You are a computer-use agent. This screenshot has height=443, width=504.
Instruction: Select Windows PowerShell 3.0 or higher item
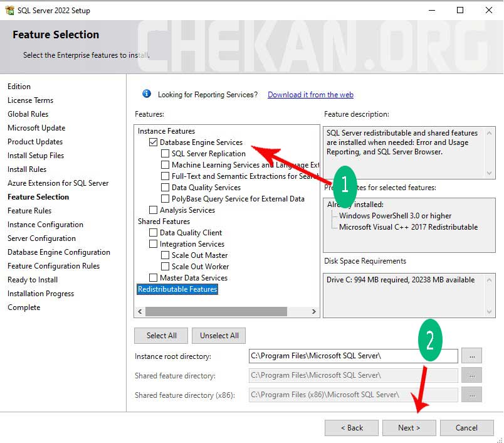[x=395, y=216]
